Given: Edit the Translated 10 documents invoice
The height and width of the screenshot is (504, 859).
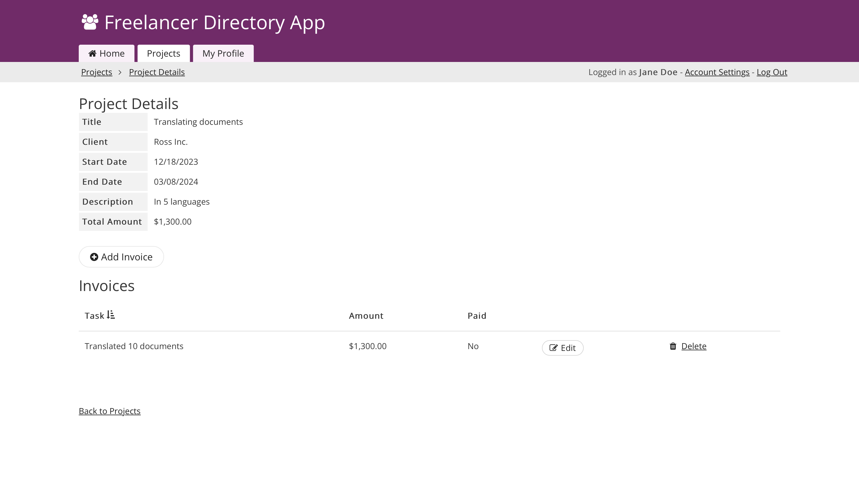Looking at the screenshot, I should pyautogui.click(x=563, y=348).
